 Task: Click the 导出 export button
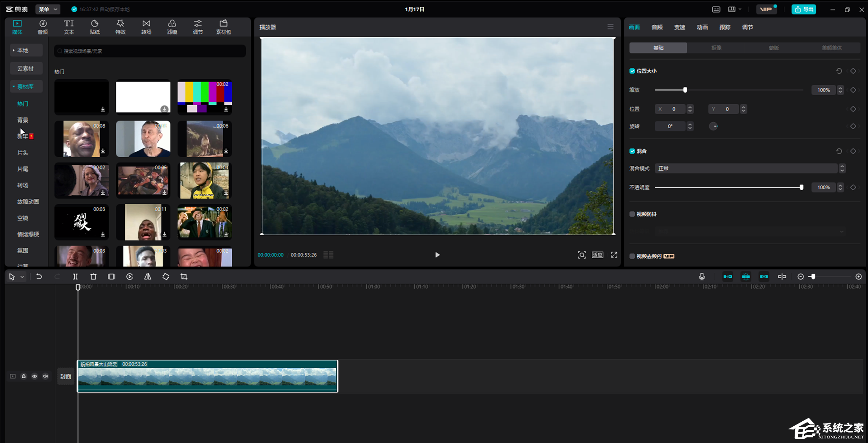pyautogui.click(x=804, y=9)
